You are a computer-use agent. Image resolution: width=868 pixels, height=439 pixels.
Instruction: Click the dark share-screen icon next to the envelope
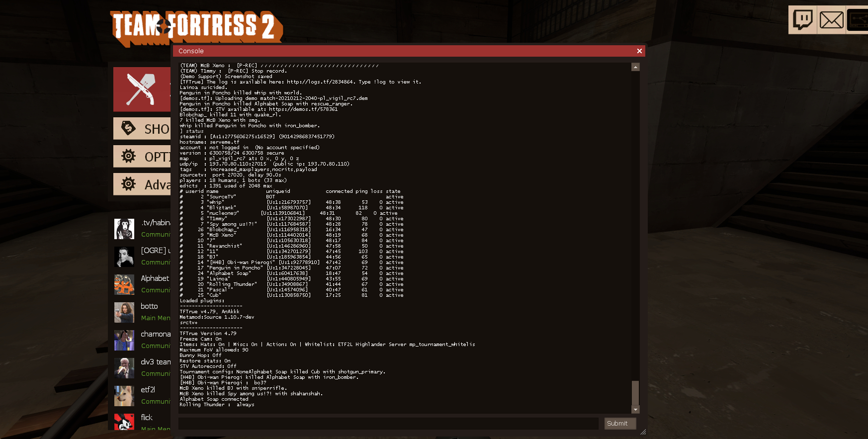pos(858,20)
